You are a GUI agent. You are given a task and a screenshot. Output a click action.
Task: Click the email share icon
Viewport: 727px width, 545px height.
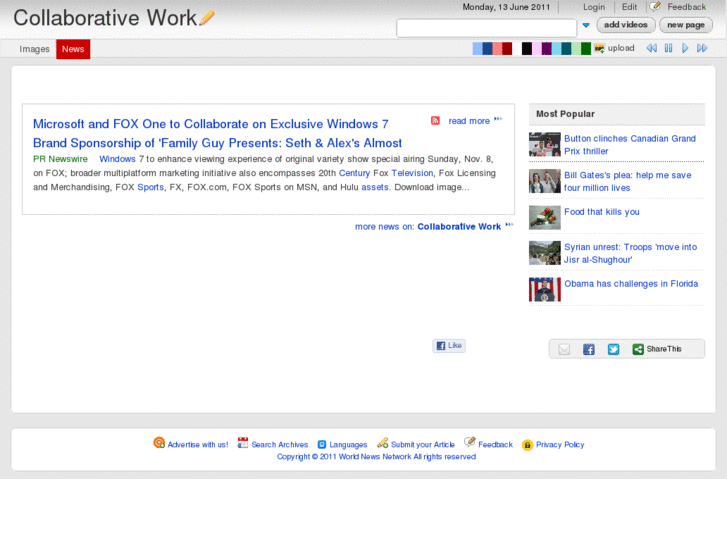[x=564, y=349]
